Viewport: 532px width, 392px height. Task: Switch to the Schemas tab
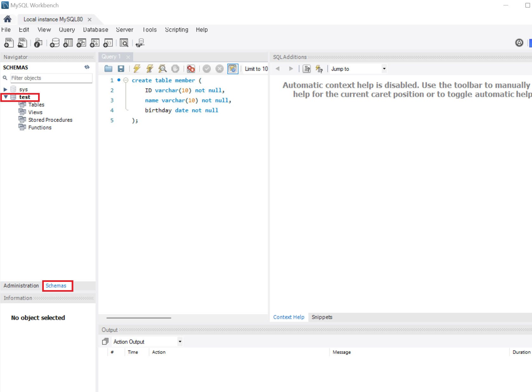(x=56, y=286)
